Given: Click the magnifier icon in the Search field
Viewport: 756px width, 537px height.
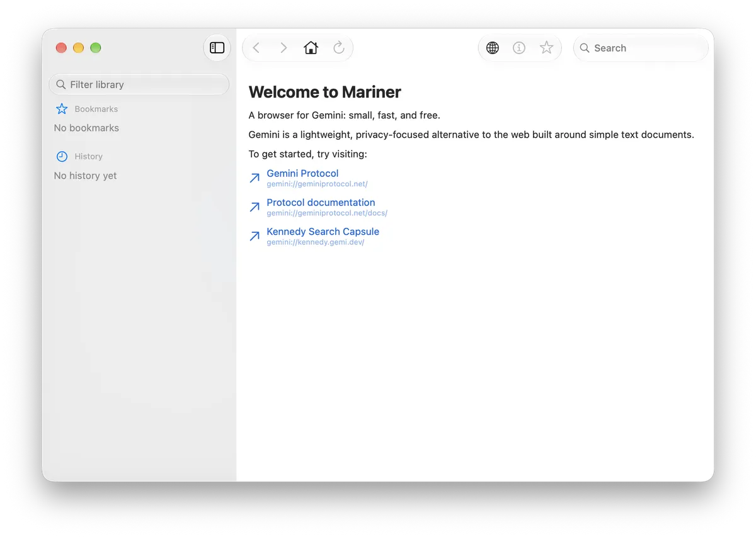Looking at the screenshot, I should (585, 48).
